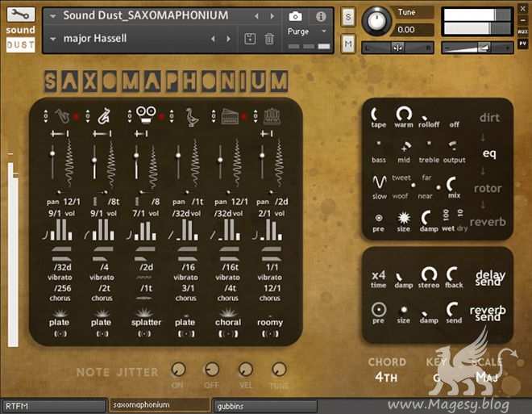Adjust the reverb send pre circle knob
This screenshot has width=532, height=414.
click(379, 309)
